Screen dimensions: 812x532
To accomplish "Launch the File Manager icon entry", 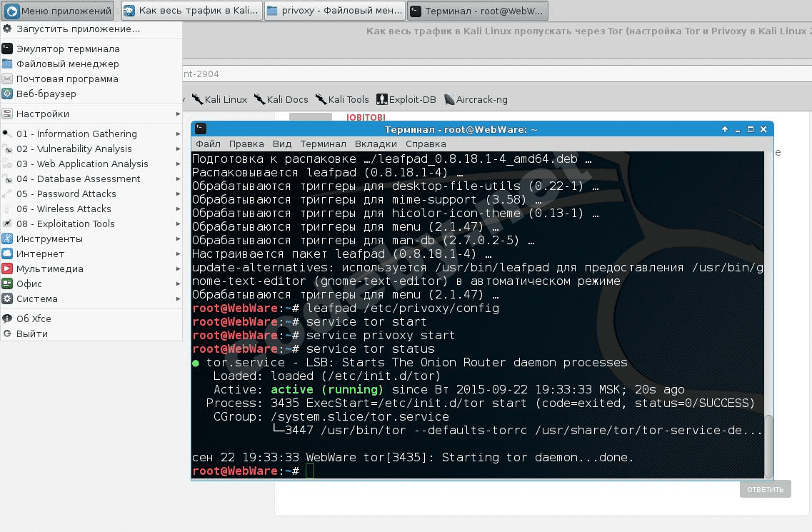I will pyautogui.click(x=7, y=64).
